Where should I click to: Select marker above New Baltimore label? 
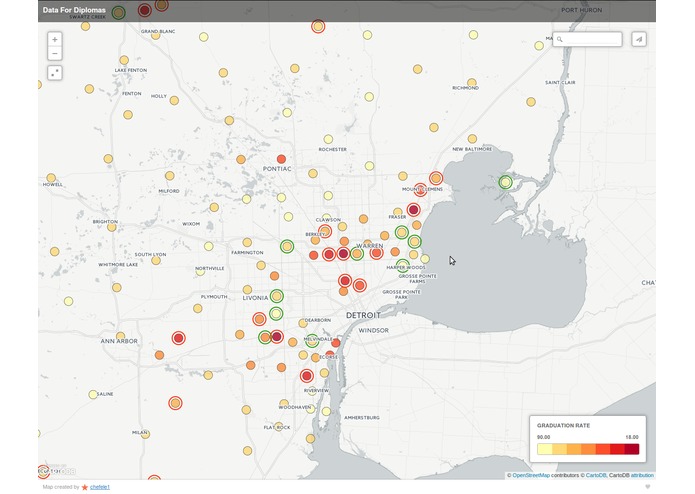click(x=472, y=139)
